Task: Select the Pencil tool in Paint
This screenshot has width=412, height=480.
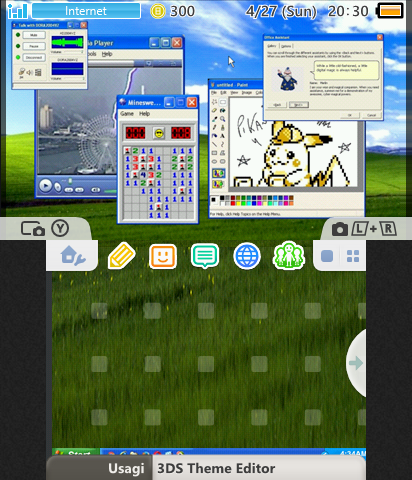Action: pyautogui.click(x=214, y=127)
